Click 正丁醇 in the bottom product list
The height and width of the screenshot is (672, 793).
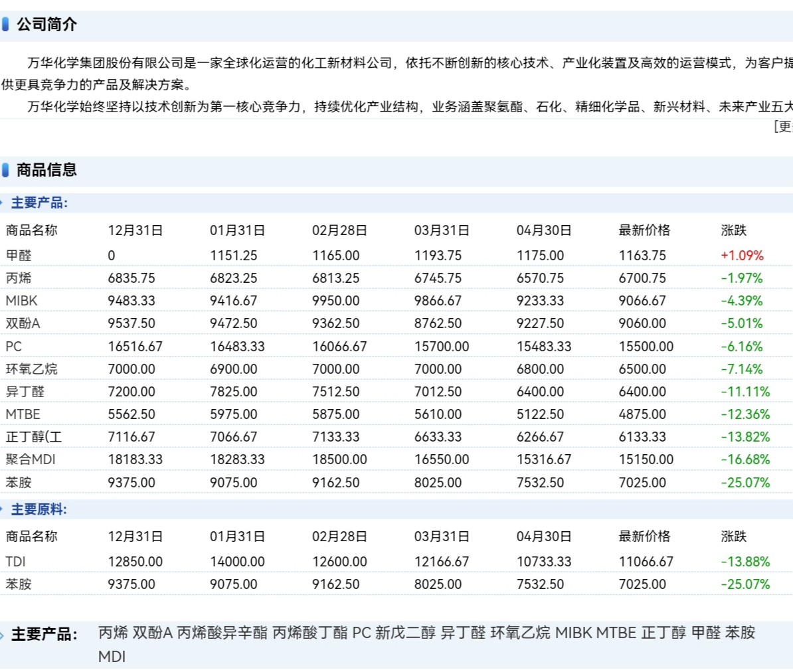(x=663, y=633)
